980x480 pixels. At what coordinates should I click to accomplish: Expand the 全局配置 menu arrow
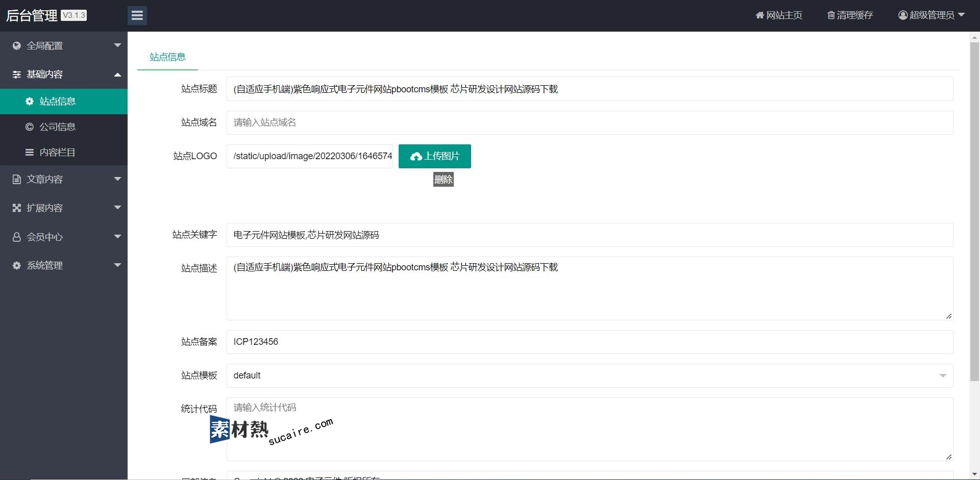tap(117, 45)
